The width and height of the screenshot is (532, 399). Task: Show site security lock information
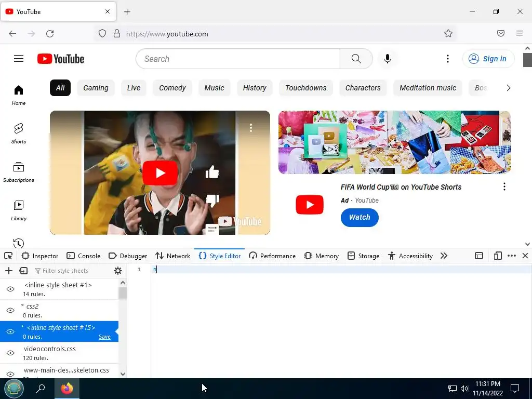pos(117,33)
